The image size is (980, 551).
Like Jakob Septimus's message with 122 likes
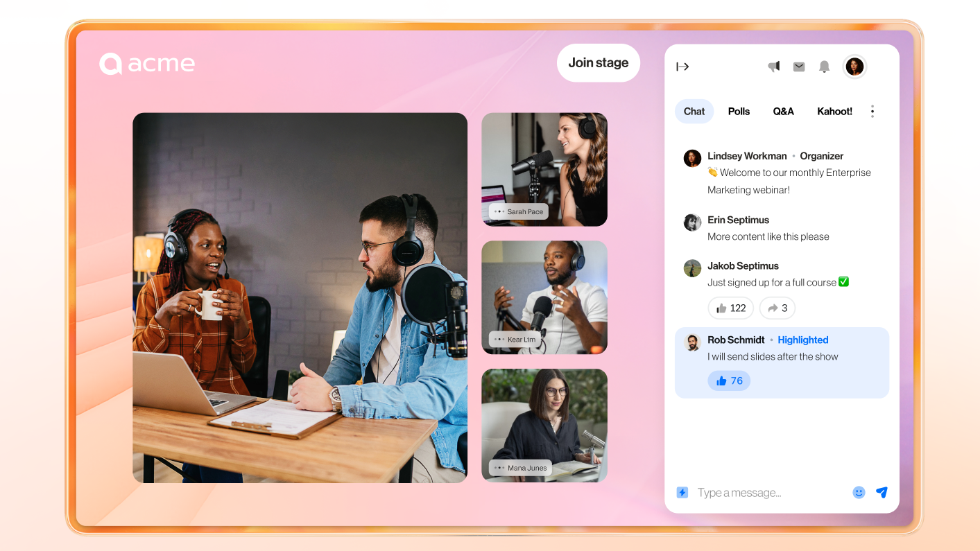click(x=730, y=308)
